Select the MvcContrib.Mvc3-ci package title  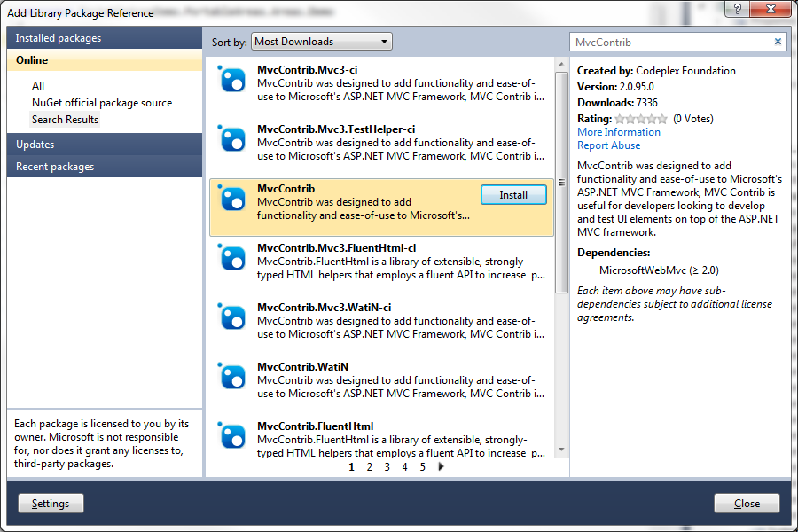click(308, 70)
